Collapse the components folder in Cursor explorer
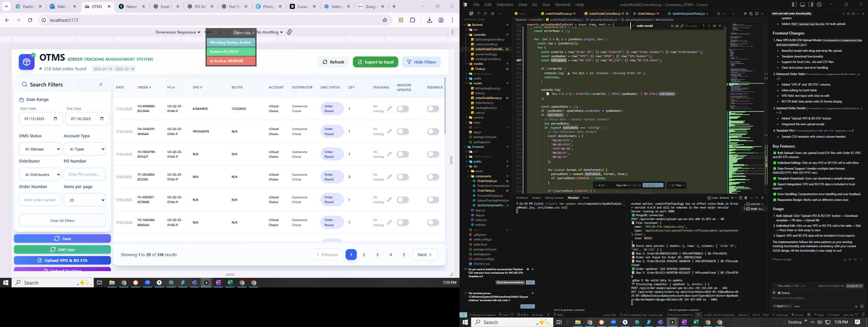This screenshot has width=868, height=327. pos(483,176)
